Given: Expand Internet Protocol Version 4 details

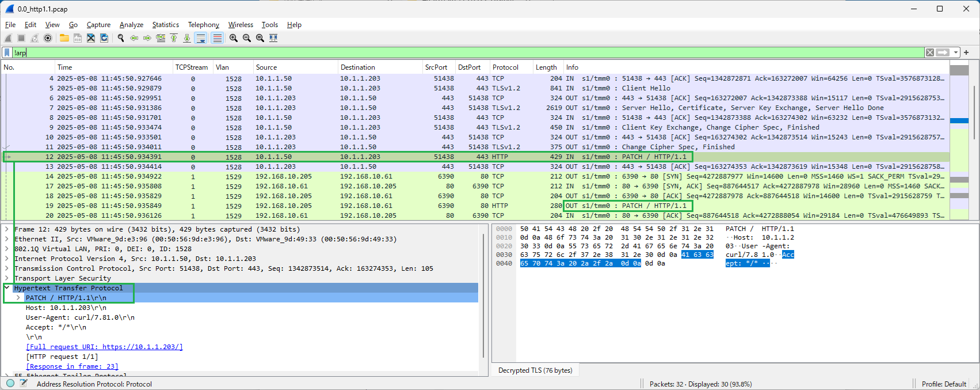Looking at the screenshot, I should click(x=7, y=259).
